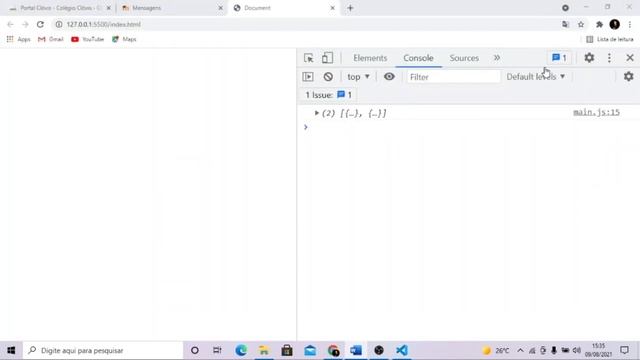The image size is (640, 360).
Task: Click the address bar URL 127.0.0.1:5500
Action: [x=104, y=24]
